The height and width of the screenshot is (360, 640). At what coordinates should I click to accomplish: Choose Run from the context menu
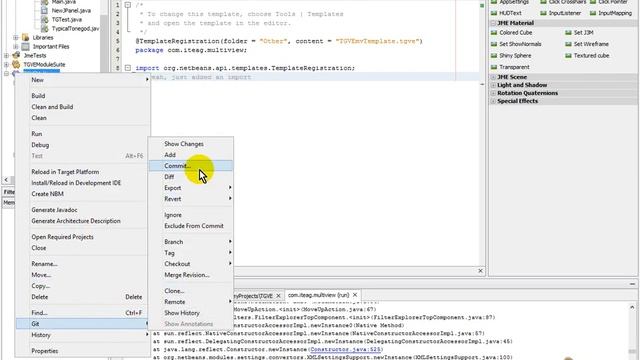point(83,134)
